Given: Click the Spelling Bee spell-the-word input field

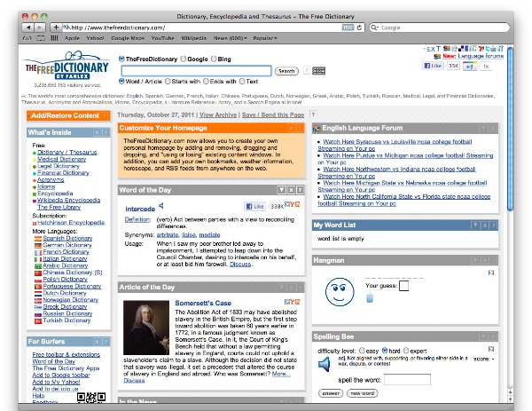Looking at the screenshot, I should pyautogui.click(x=409, y=379).
